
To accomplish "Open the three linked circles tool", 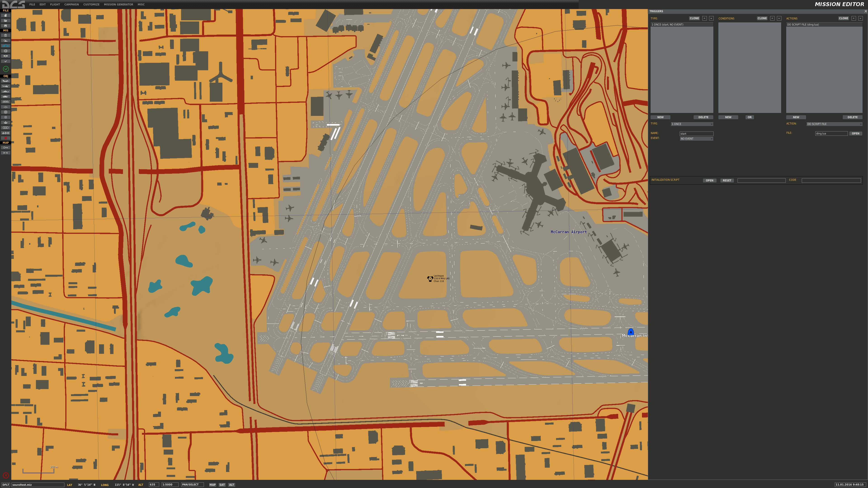I will (5, 128).
